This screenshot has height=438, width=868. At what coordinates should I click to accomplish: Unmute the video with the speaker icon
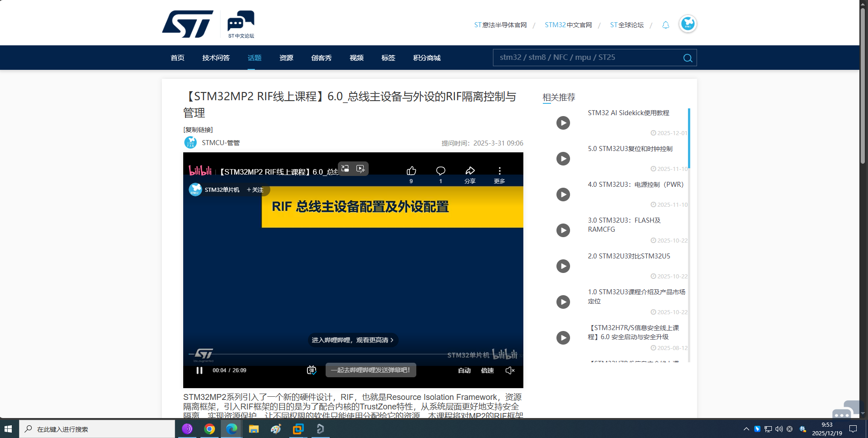[x=510, y=370]
